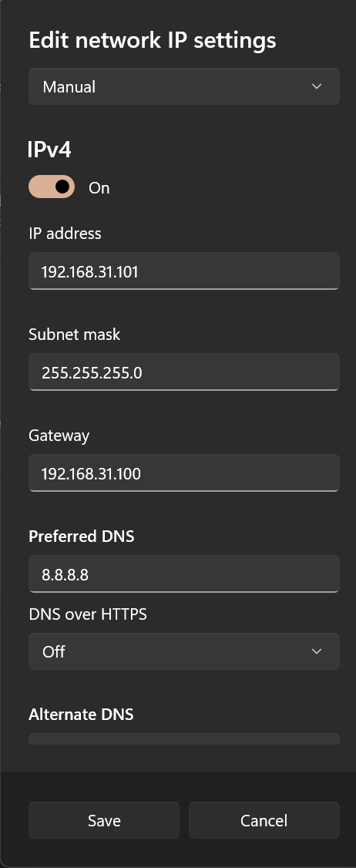The image size is (356, 868).
Task: Click the Alternate DNS heading label
Action: (81, 715)
